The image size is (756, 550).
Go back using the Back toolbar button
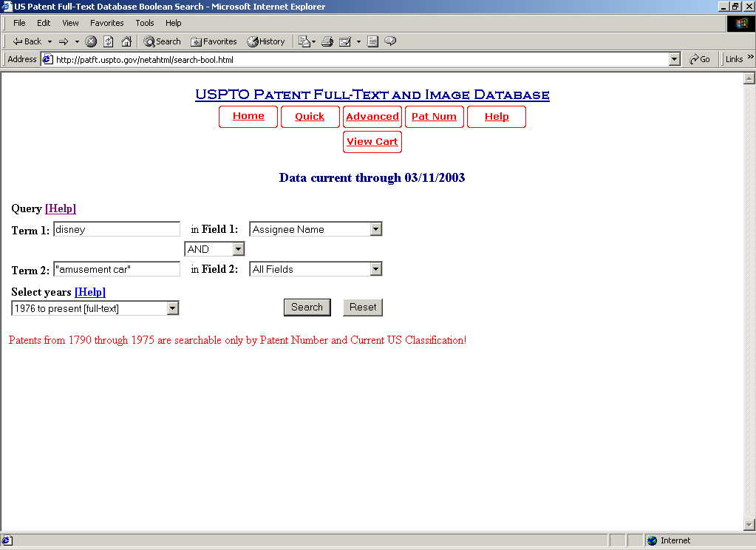[27, 41]
